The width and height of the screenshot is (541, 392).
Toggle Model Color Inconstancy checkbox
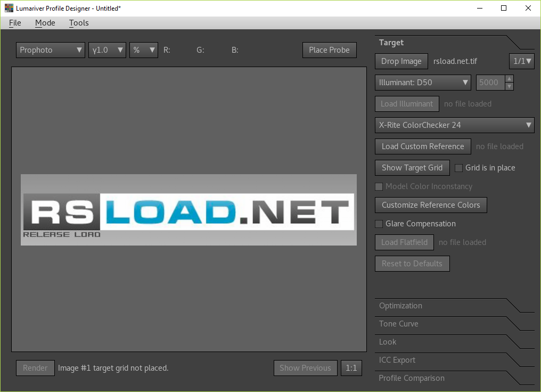379,187
